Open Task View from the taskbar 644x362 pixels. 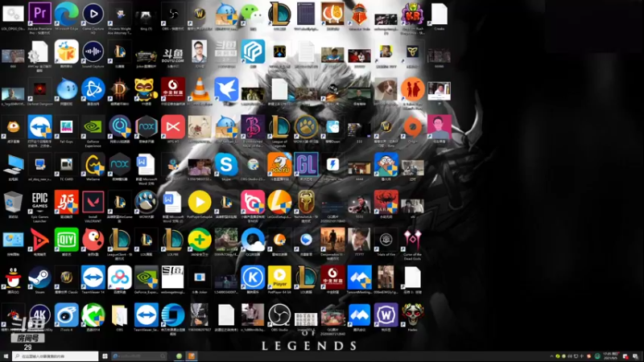[105, 356]
